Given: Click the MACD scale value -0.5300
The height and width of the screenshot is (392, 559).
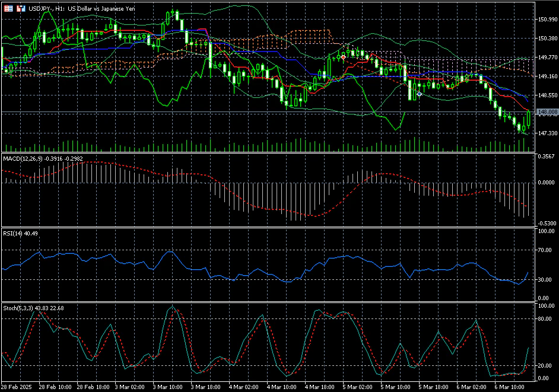Looking at the screenshot, I should coord(547,224).
